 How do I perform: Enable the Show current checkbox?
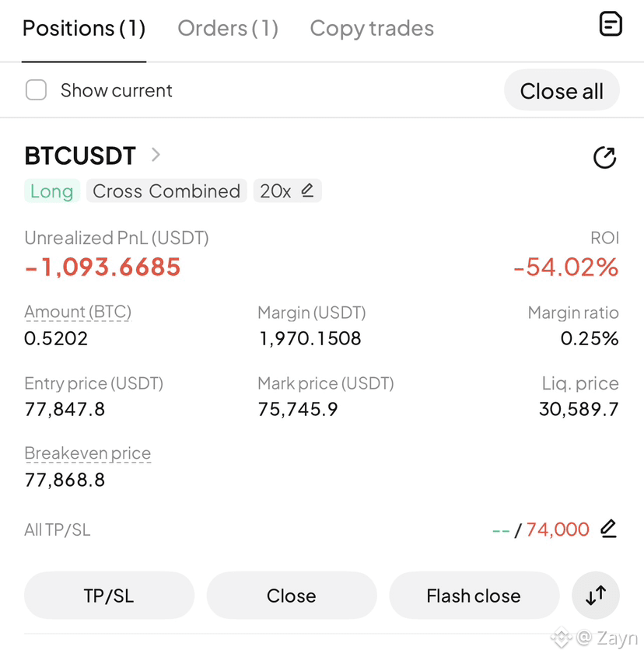36,90
